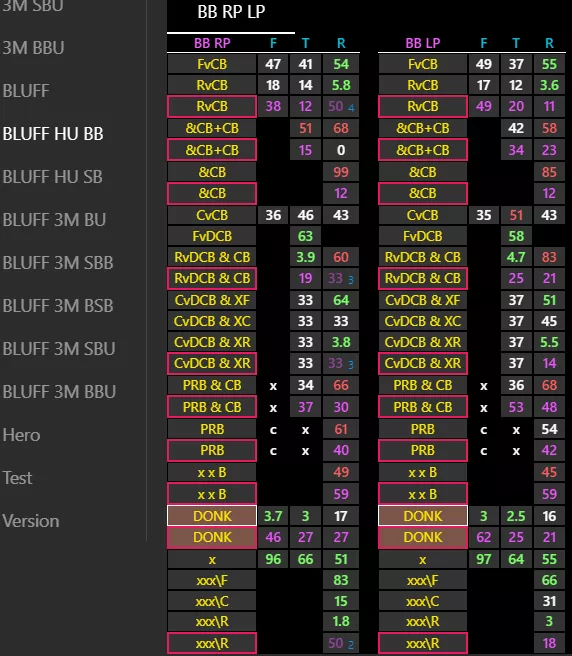The width and height of the screenshot is (572, 656).
Task: Click the BB RP column header
Action: coord(212,43)
